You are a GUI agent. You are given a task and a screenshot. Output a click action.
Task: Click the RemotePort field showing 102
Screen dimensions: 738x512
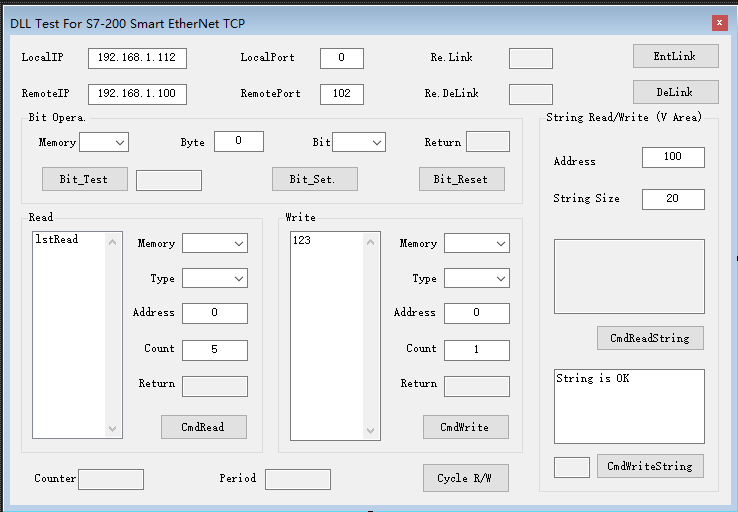coord(342,94)
